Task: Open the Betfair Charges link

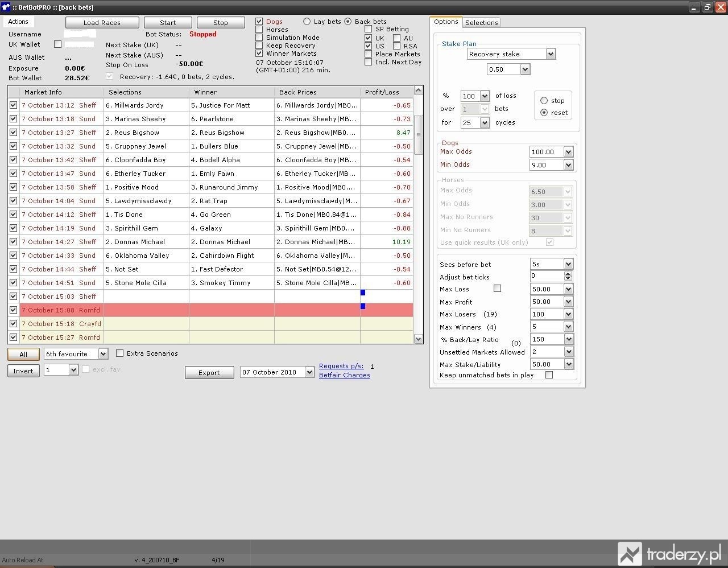Action: click(345, 375)
